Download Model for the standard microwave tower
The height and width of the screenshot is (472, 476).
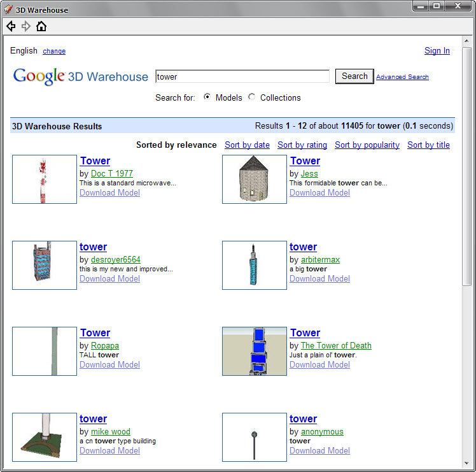(x=109, y=193)
